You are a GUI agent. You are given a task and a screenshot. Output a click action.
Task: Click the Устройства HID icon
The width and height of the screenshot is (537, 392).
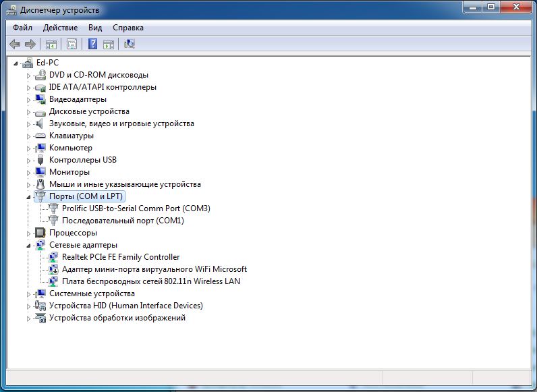[x=40, y=306]
